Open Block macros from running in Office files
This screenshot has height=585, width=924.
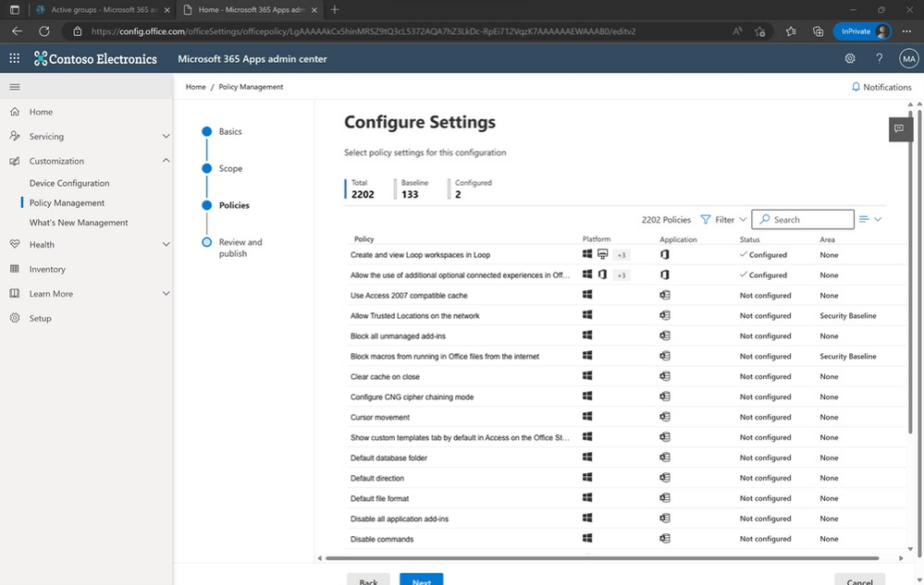click(444, 356)
